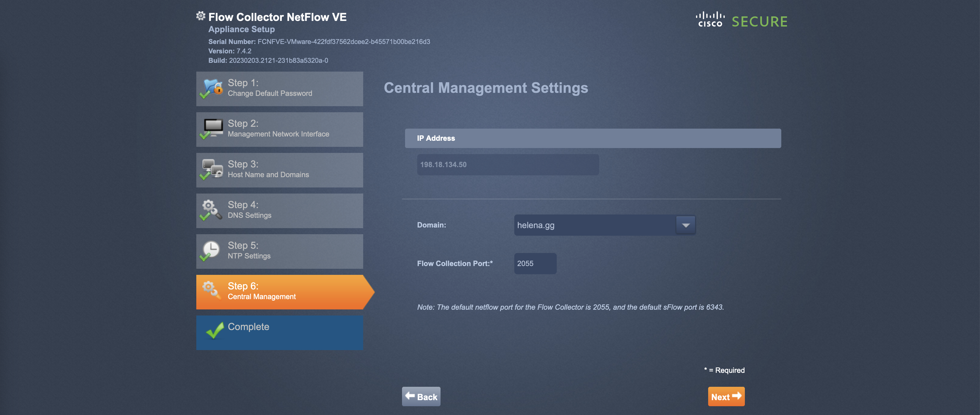Click the gear icon beside Flow Collector title
Screen dimensions: 980x415
coord(201,16)
